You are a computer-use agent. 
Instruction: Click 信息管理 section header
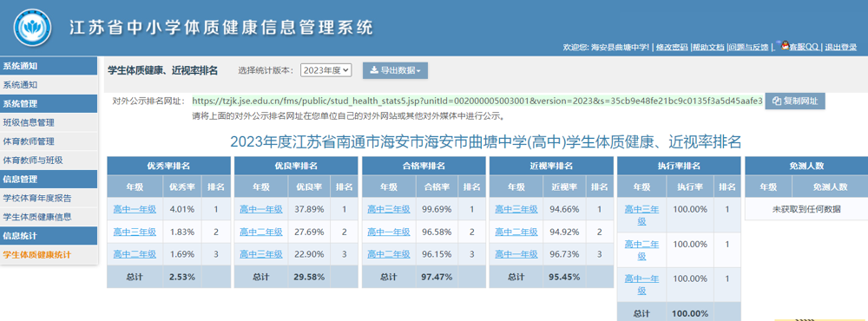click(x=49, y=179)
